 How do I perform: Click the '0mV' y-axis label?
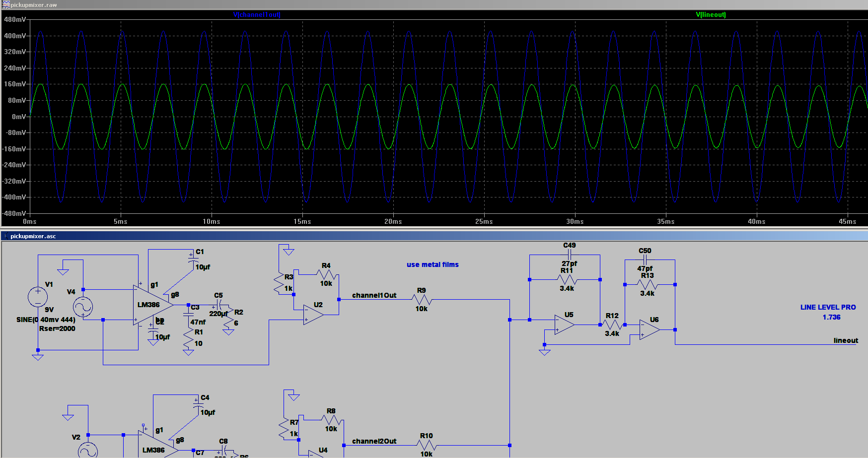(19, 117)
